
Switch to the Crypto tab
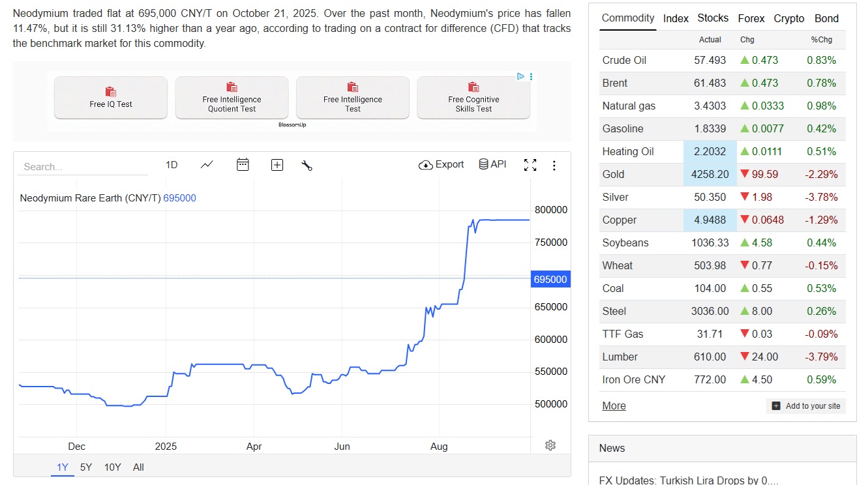point(789,18)
